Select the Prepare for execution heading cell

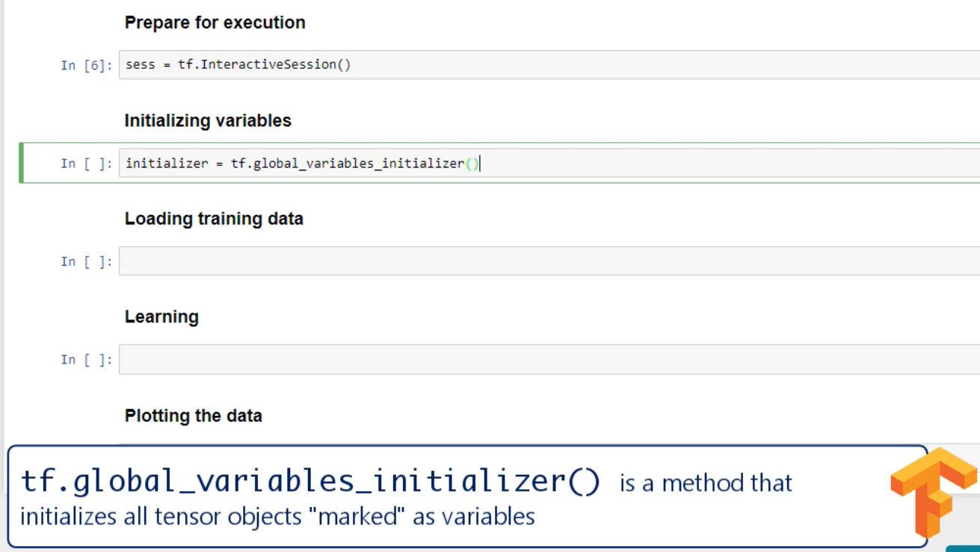pyautogui.click(x=215, y=22)
